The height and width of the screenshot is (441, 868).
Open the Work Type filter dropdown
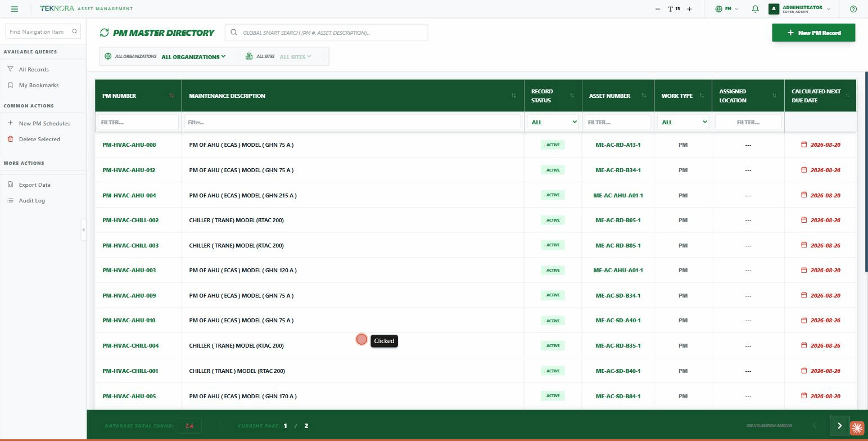(x=683, y=122)
